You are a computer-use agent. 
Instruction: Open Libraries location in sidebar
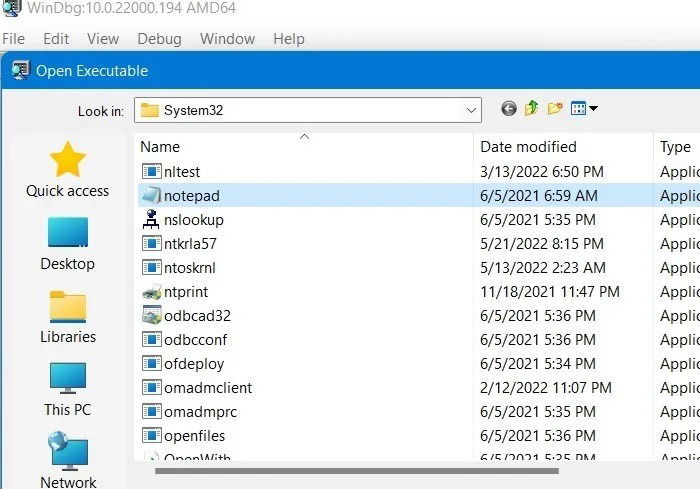(68, 317)
